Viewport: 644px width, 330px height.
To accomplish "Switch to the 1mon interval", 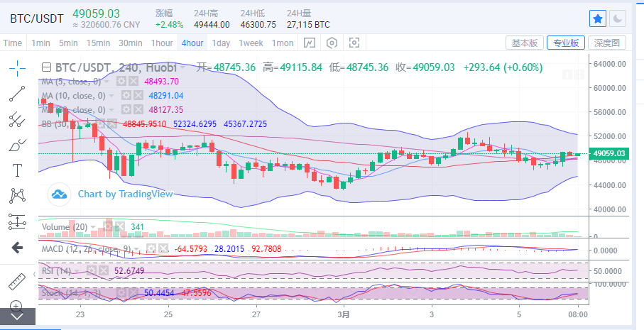I will click(283, 43).
